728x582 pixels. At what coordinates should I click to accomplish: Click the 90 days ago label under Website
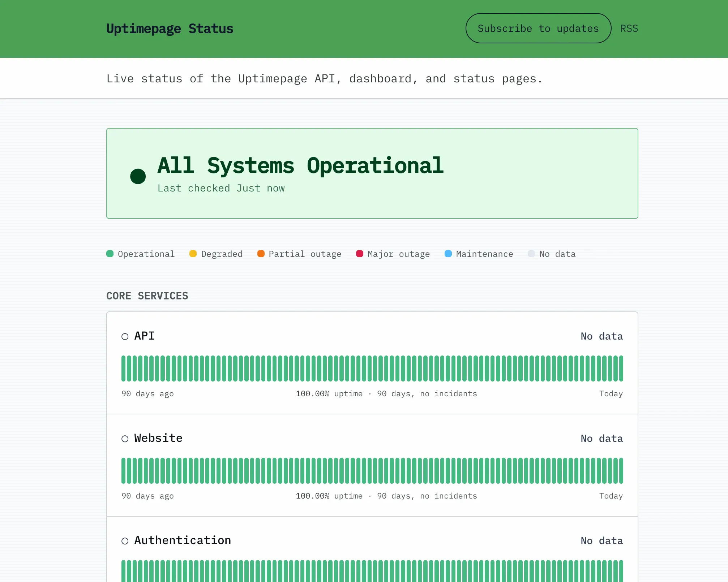click(147, 496)
